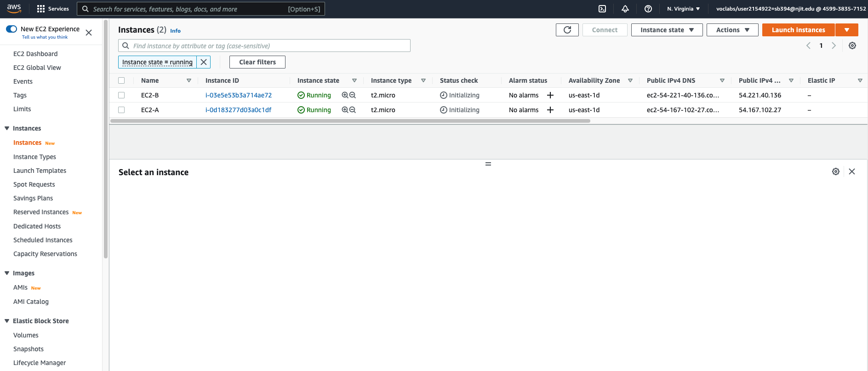Open Spot Requests page
This screenshot has width=868, height=371.
[x=34, y=184]
